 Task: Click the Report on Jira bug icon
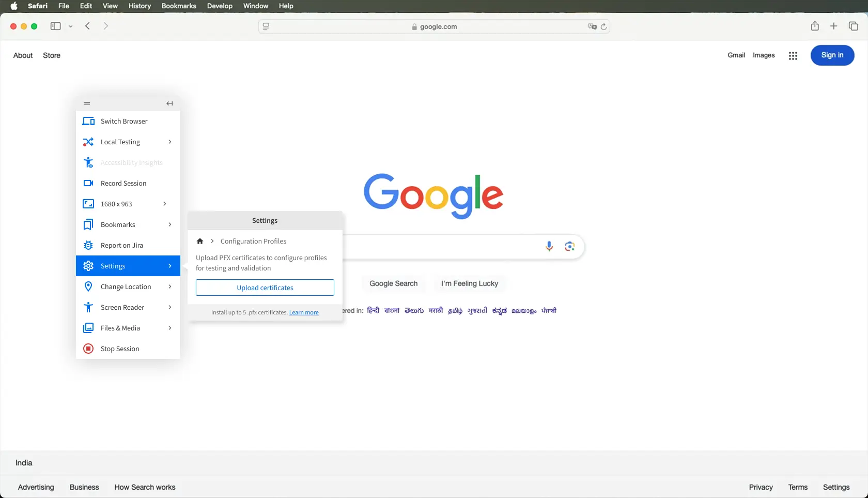coord(88,245)
